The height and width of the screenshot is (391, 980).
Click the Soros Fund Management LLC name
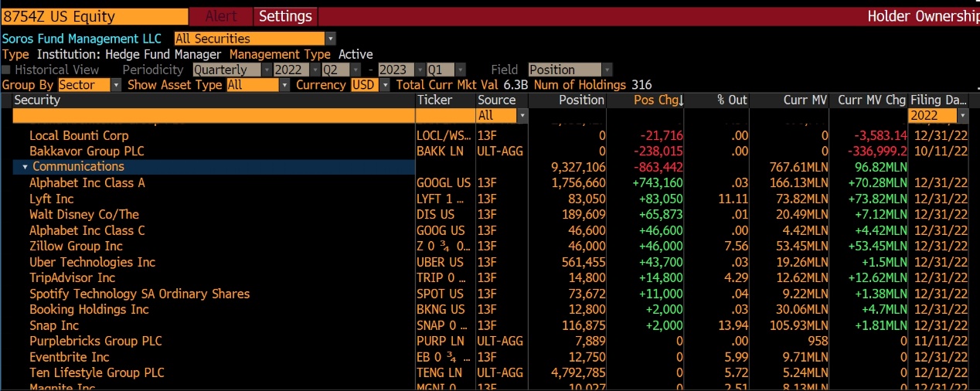[82, 39]
